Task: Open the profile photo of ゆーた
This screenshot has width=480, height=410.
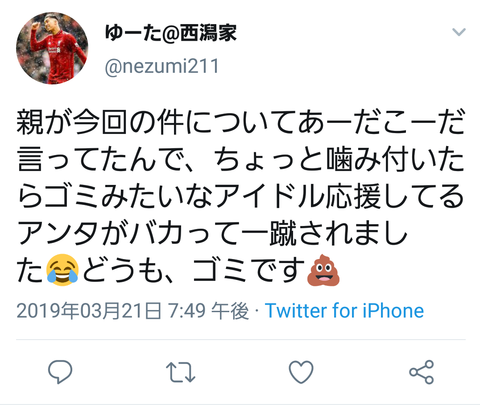Action: 52,48
